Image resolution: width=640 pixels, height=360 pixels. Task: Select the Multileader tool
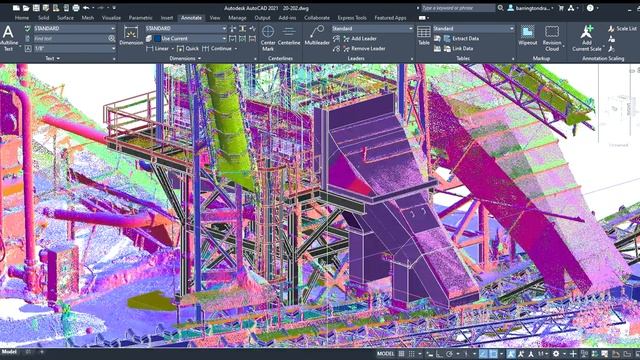[x=317, y=36]
